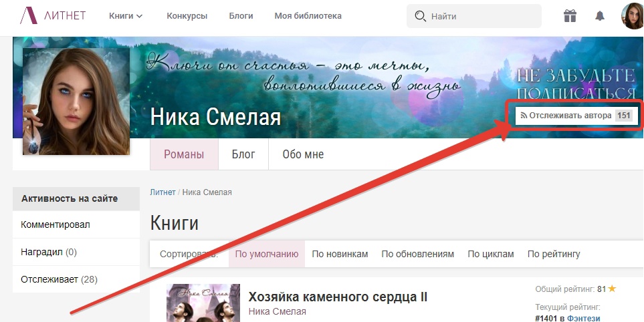Sort books По рейтингу
Viewport: 644px width, 322px height.
(554, 254)
